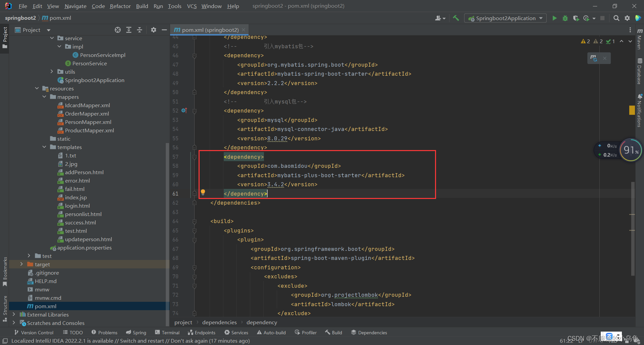
Task: Open the profiler run icon
Action: click(x=586, y=18)
